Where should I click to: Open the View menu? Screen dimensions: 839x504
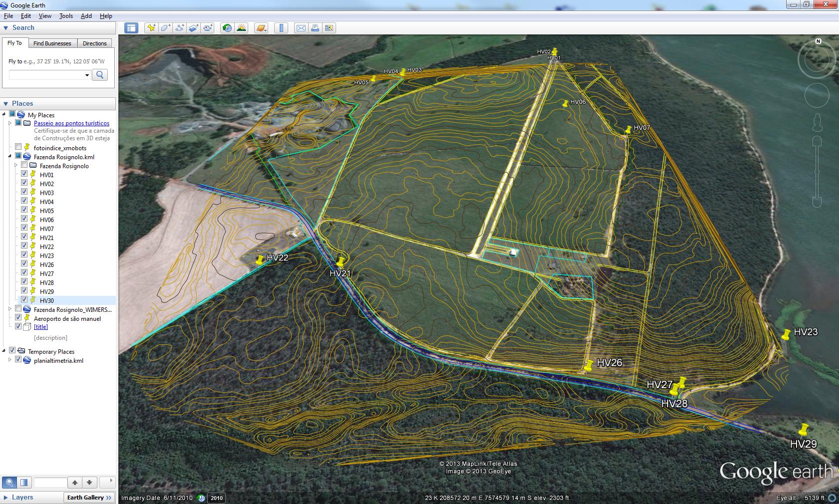(x=45, y=16)
